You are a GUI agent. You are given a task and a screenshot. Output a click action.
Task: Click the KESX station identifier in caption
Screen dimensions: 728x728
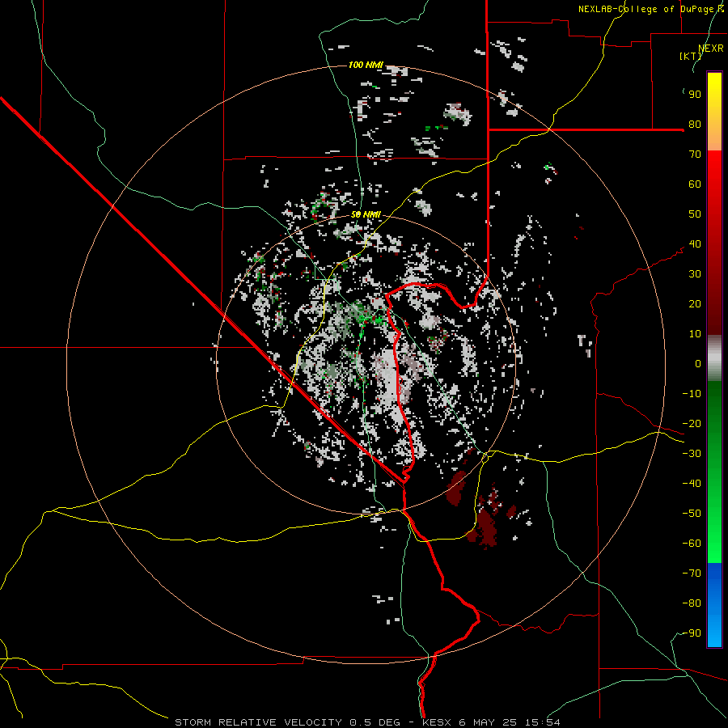click(437, 722)
